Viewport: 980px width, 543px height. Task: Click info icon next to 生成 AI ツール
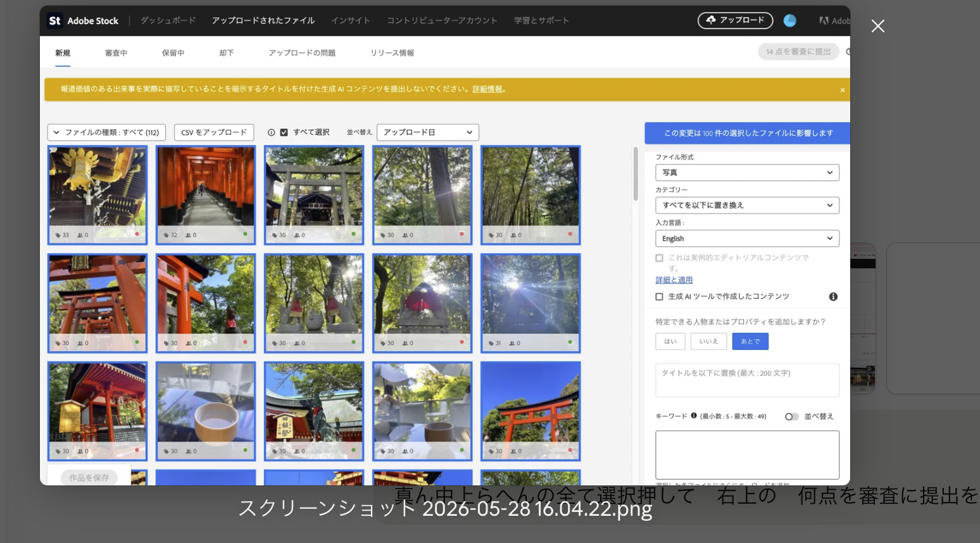tap(833, 297)
